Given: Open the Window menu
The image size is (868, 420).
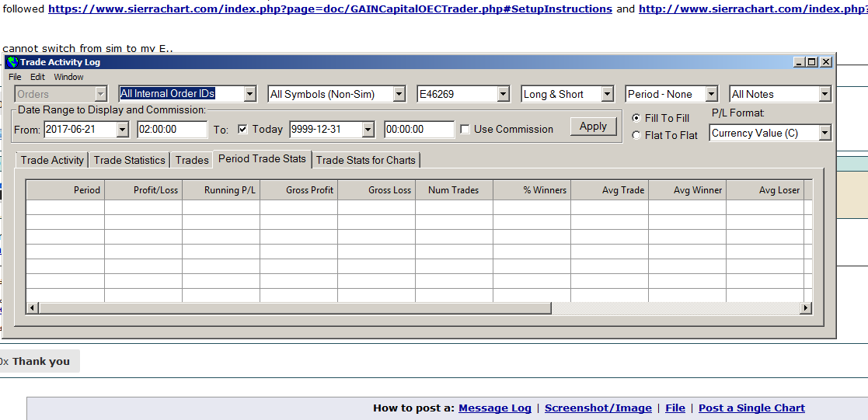Looking at the screenshot, I should pos(68,77).
